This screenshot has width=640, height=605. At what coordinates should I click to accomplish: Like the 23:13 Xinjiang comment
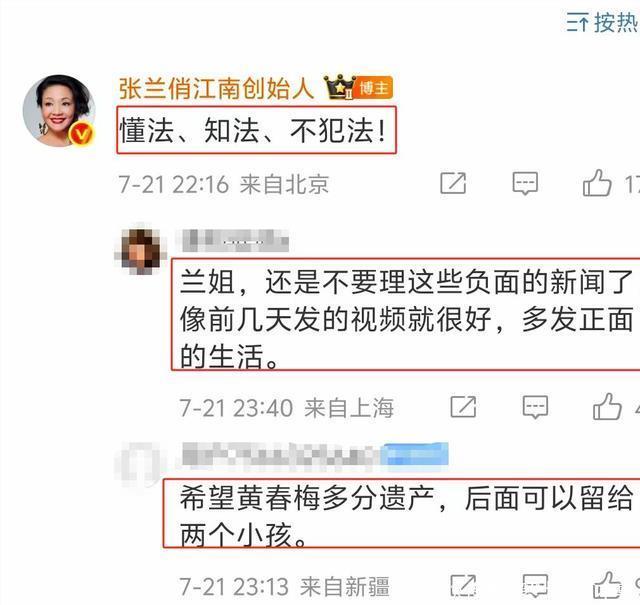click(x=607, y=585)
